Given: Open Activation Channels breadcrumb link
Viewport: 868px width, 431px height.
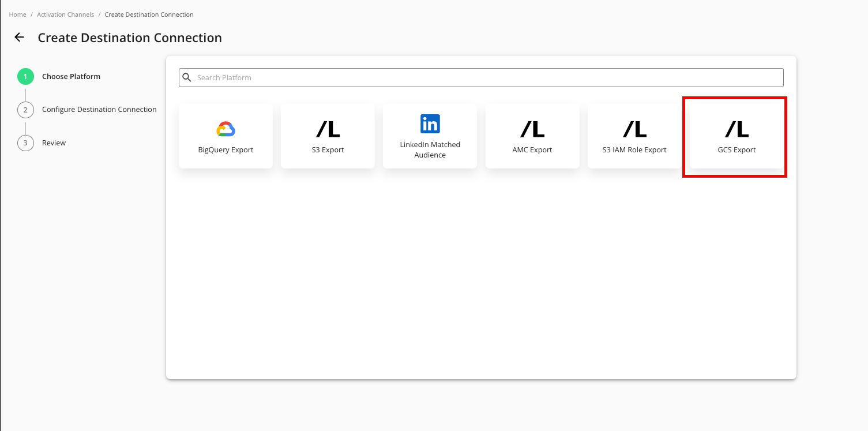Looking at the screenshot, I should pos(65,14).
